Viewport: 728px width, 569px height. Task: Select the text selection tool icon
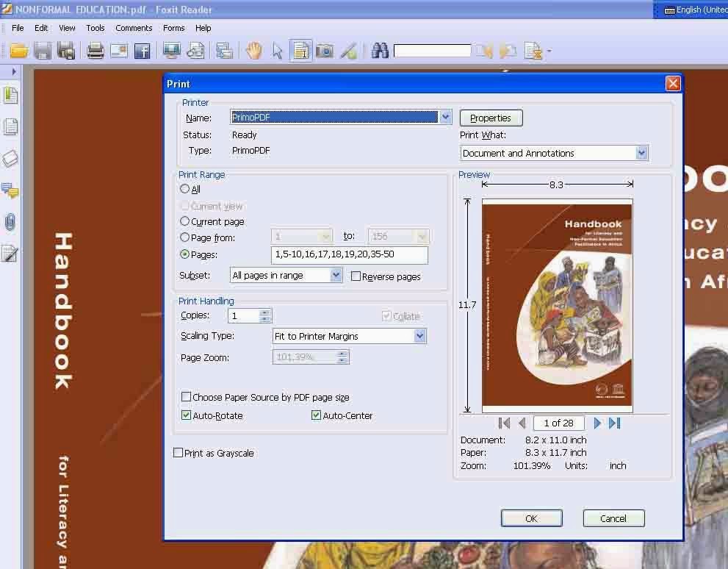[301, 50]
